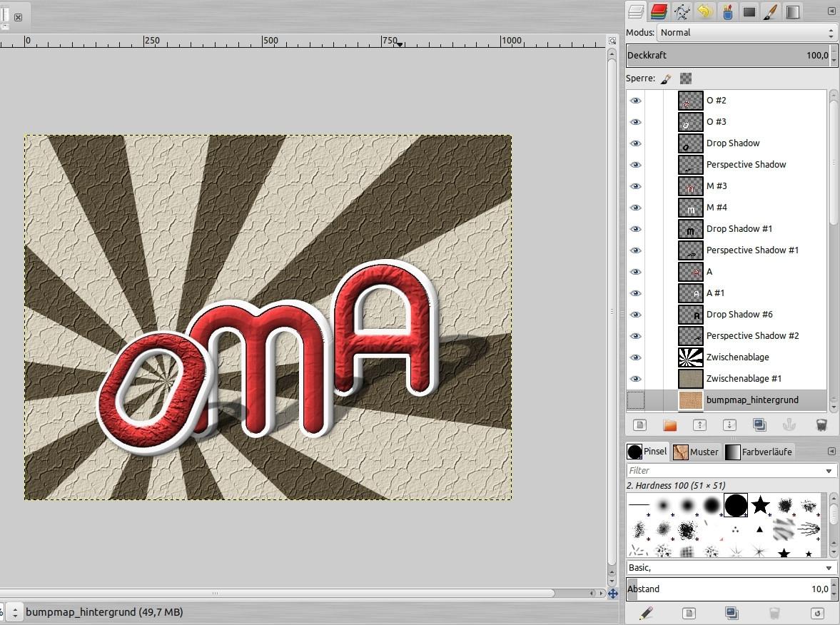
Task: Toggle visibility of the Zwischenablage layer
Action: 635,357
